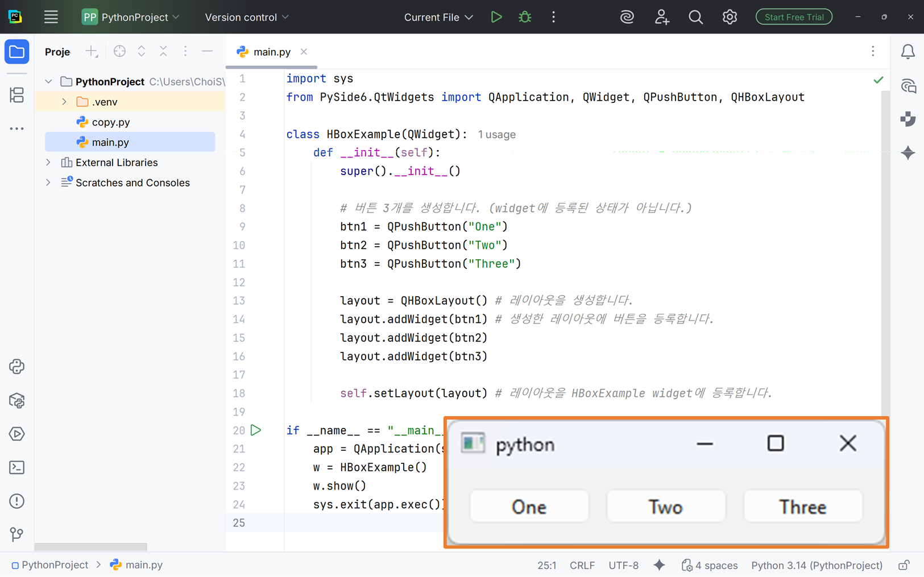This screenshot has width=924, height=577.
Task: Open the Git version control tool window
Action: click(17, 534)
